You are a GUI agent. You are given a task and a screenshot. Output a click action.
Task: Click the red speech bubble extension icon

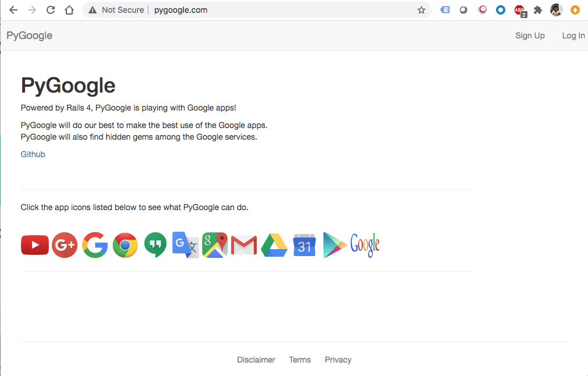tap(482, 10)
